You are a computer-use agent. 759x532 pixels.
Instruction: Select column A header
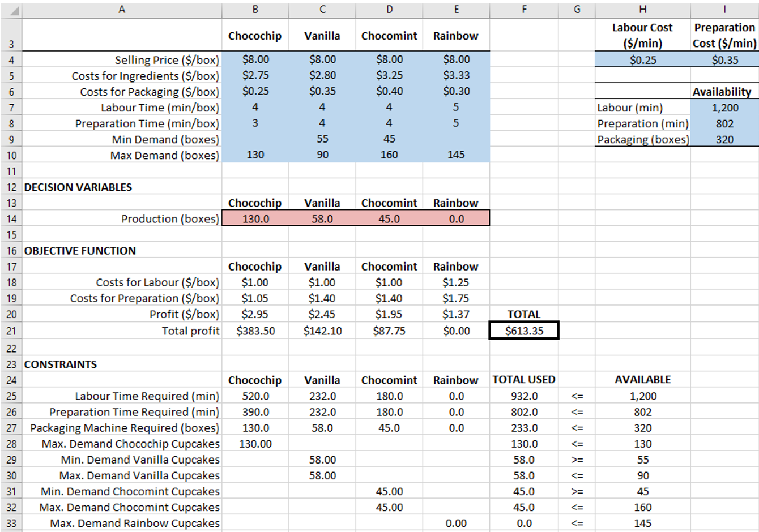tap(122, 9)
